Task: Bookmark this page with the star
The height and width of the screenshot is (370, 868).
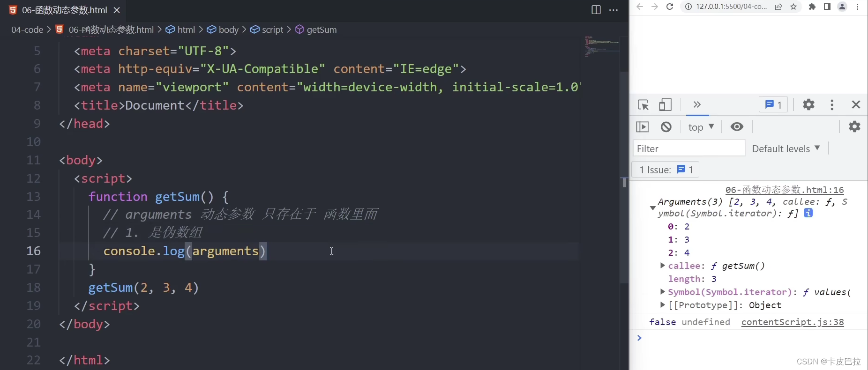Action: 793,7
